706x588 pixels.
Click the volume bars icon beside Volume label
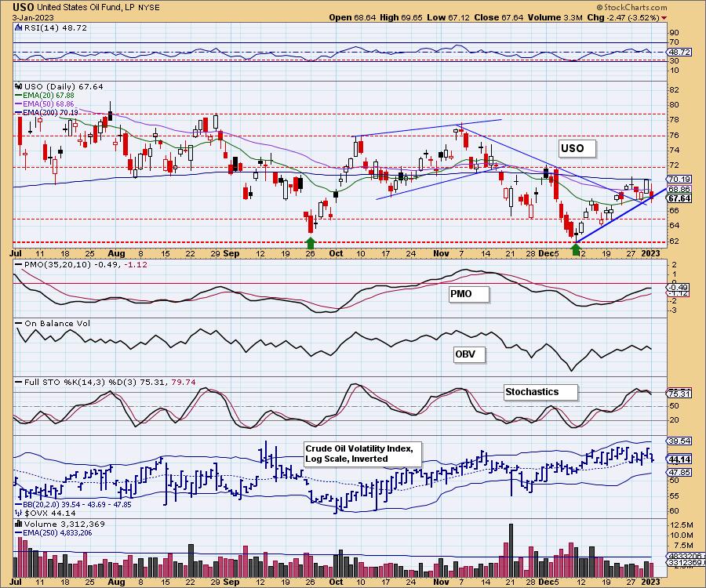(x=19, y=524)
